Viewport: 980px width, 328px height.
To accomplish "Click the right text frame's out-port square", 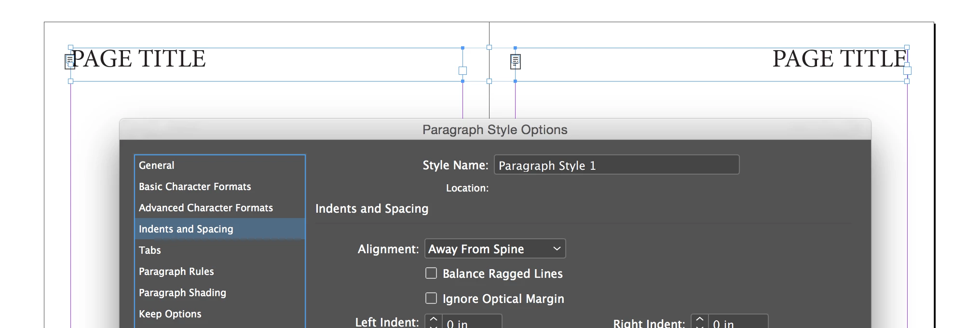I will pyautogui.click(x=907, y=70).
